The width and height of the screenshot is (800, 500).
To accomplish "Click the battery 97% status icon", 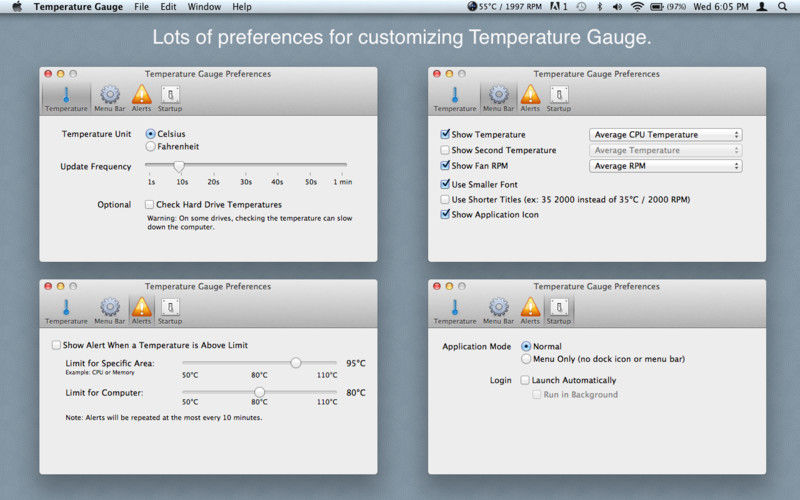I will pos(668,7).
